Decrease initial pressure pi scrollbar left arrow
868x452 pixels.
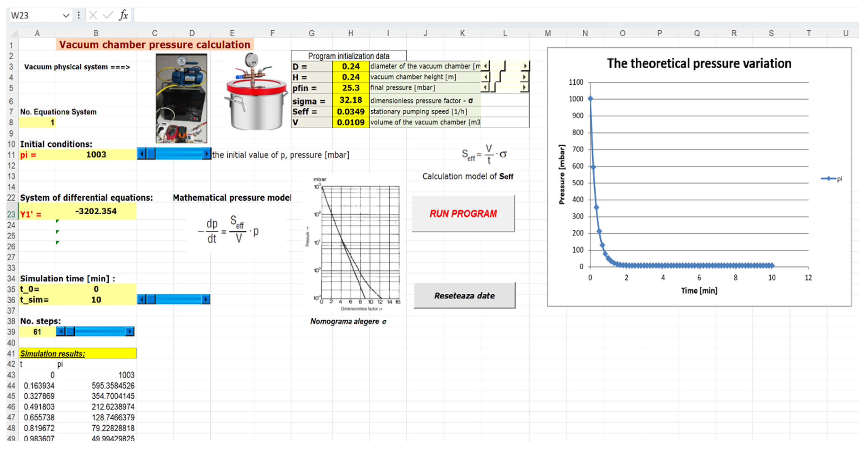[142, 154]
